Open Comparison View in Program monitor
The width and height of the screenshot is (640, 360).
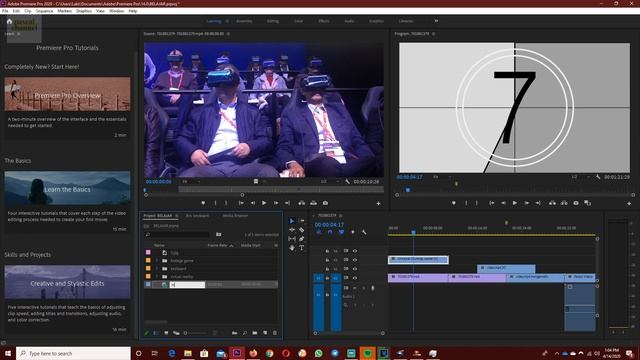[587, 203]
